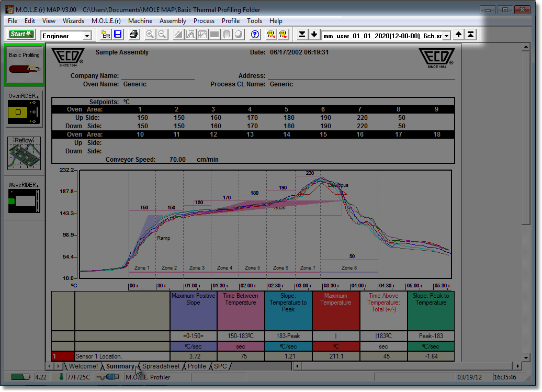The image size is (542, 392).
Task: Click the blue Help question mark icon
Action: pos(255,35)
